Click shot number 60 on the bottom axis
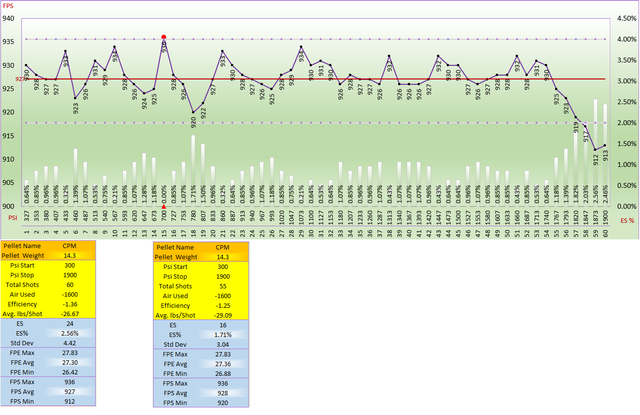Screen dimensions: 640x415 pos(605,232)
